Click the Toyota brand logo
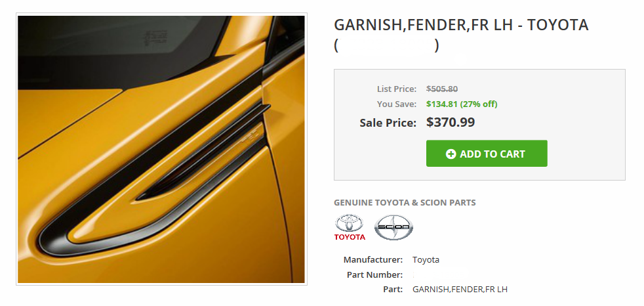This screenshot has width=644, height=306. [350, 227]
